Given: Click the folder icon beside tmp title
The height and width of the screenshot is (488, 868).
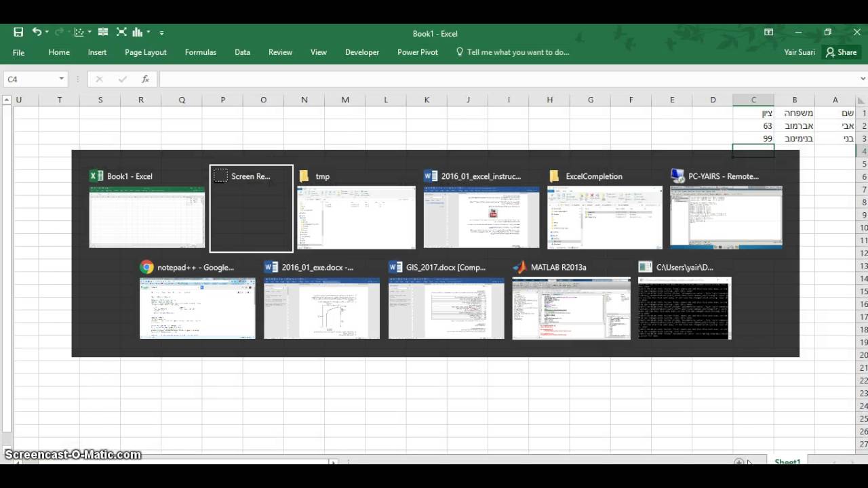Looking at the screenshot, I should (x=304, y=176).
